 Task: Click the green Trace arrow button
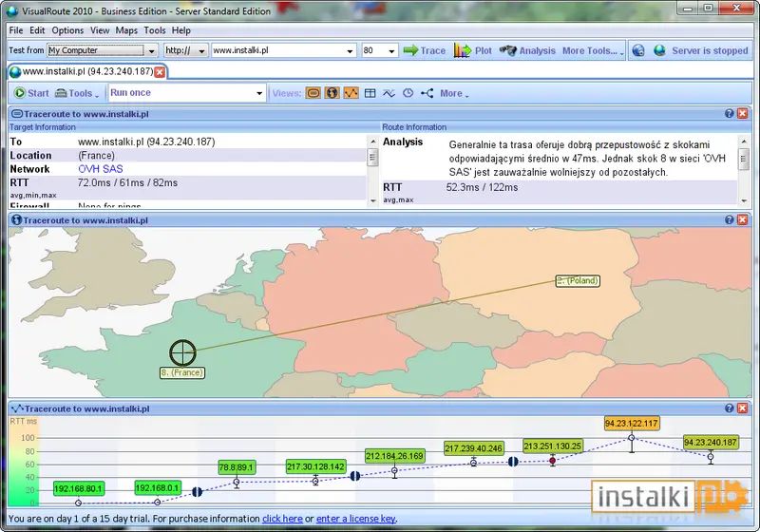click(x=424, y=50)
